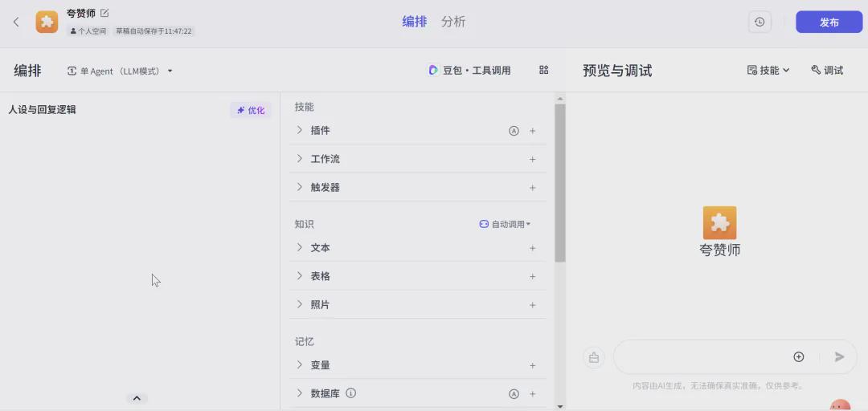Click the skills panel scrollbar thumb

tap(560, 182)
